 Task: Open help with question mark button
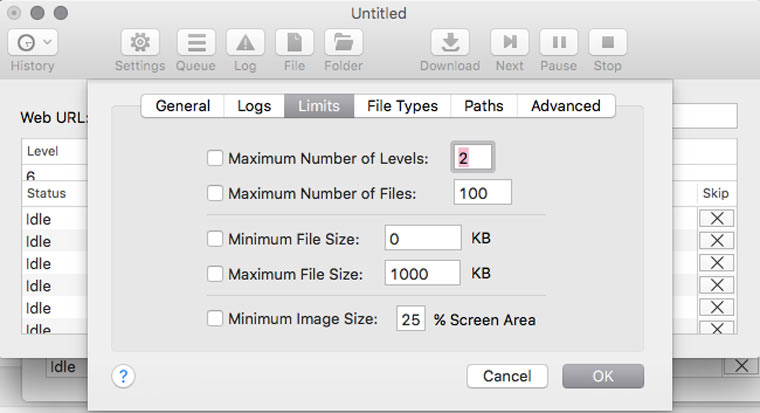[x=124, y=376]
